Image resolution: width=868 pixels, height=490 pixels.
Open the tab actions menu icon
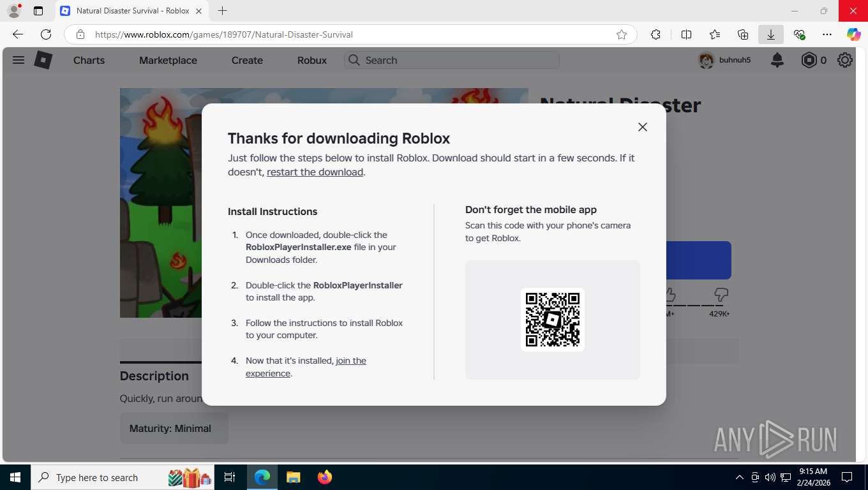[x=38, y=11]
